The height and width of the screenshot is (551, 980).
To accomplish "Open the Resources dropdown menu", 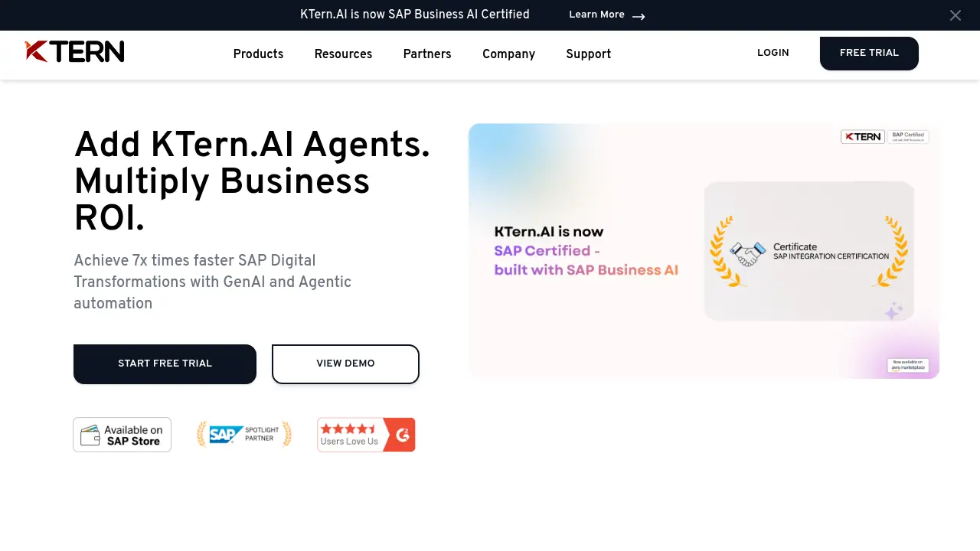I will click(343, 54).
